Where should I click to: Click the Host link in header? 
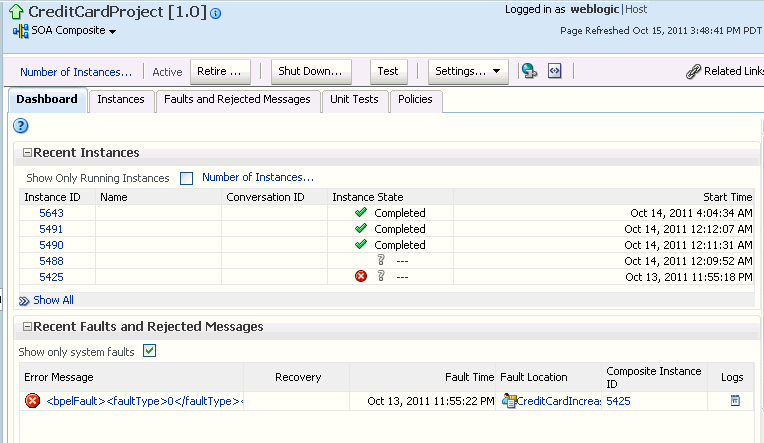pyautogui.click(x=636, y=9)
